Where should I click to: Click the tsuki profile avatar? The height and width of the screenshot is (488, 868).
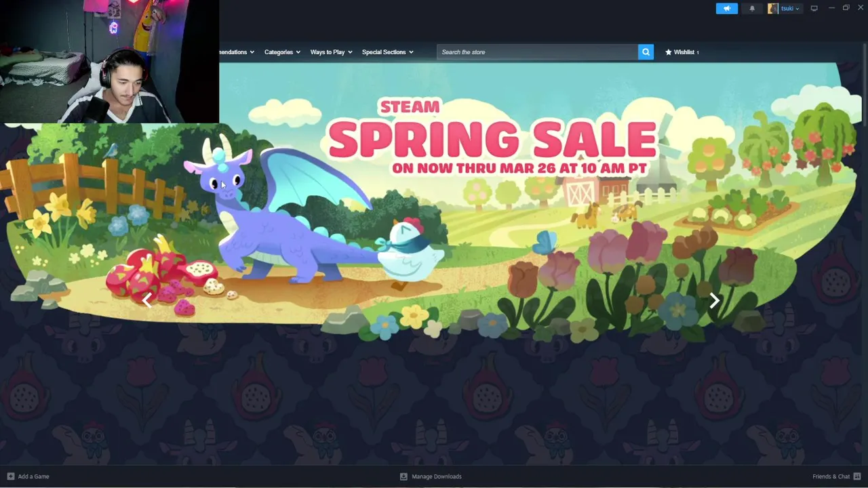[772, 8]
